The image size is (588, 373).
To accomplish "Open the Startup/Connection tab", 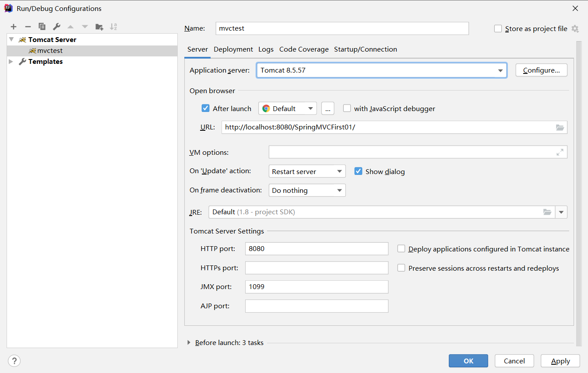I will point(366,49).
